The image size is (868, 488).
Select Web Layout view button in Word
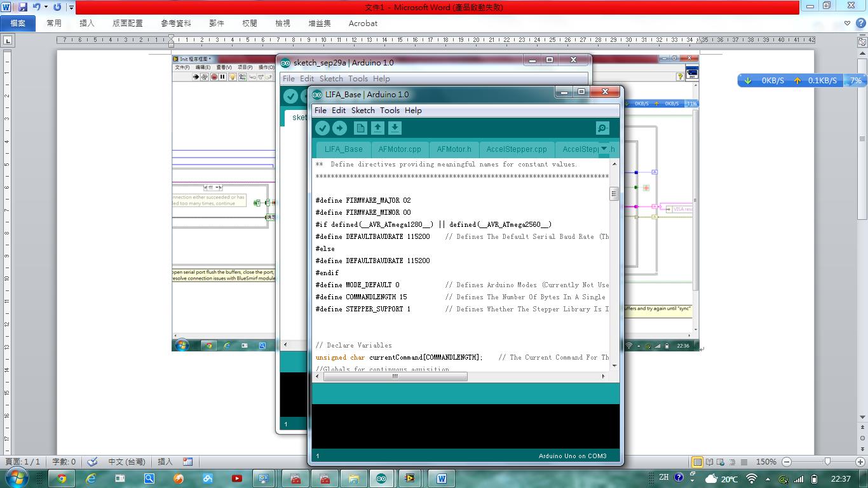pyautogui.click(x=721, y=462)
